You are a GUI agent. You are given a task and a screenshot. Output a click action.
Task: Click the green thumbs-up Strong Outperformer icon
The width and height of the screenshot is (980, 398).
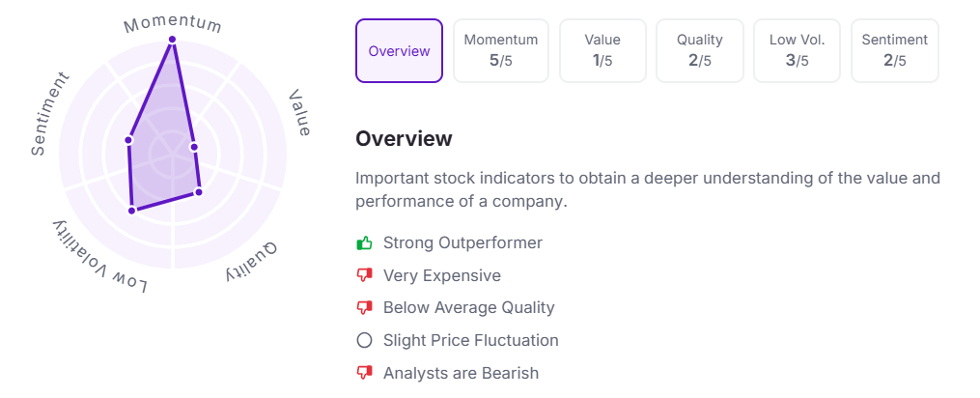pos(364,242)
